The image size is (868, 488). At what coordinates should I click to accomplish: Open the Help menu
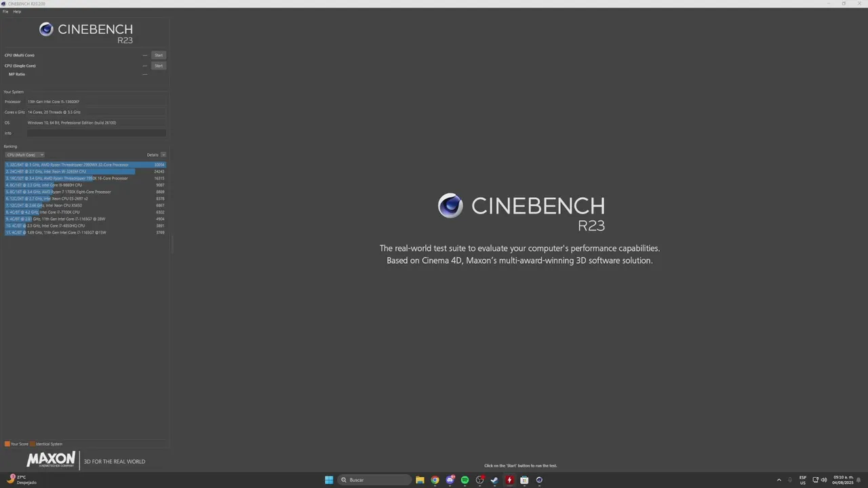17,12
